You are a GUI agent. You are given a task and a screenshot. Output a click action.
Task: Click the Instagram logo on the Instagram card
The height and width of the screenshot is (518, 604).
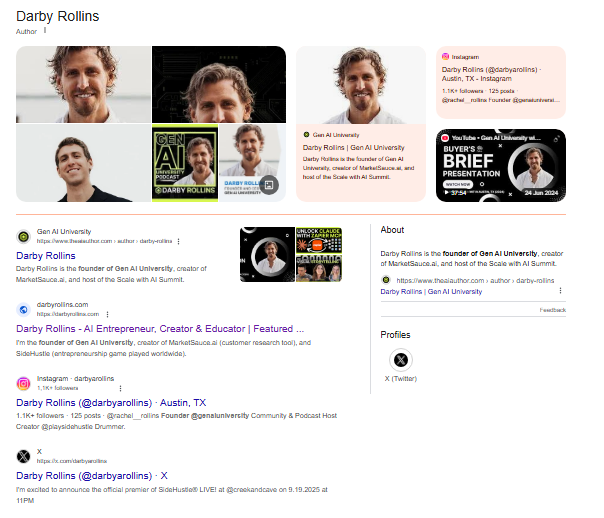[445, 57]
